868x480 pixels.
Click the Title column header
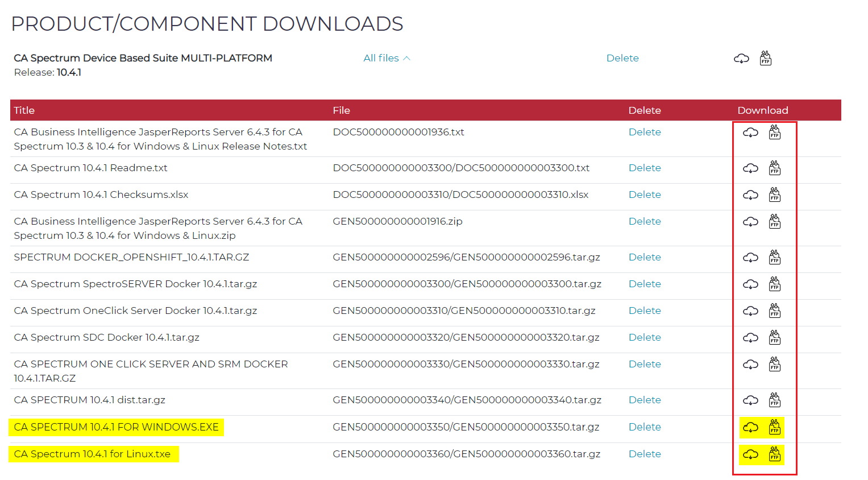tap(24, 110)
